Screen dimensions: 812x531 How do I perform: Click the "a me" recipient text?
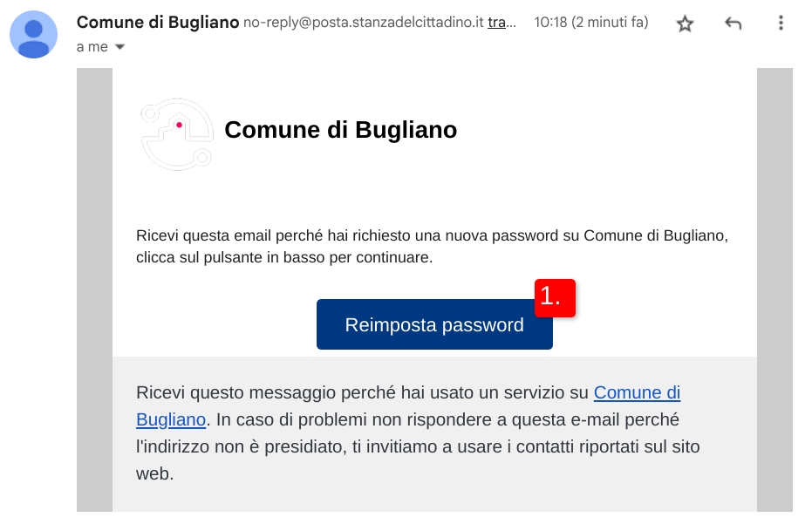click(92, 47)
